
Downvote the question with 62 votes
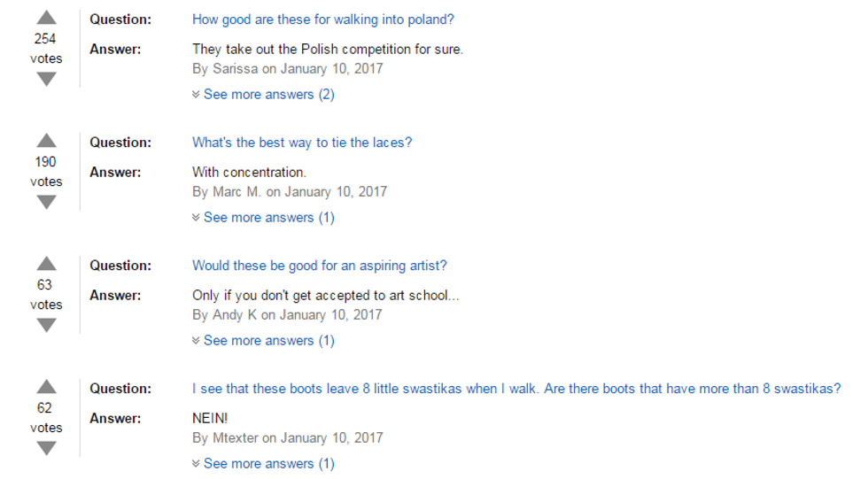47,448
